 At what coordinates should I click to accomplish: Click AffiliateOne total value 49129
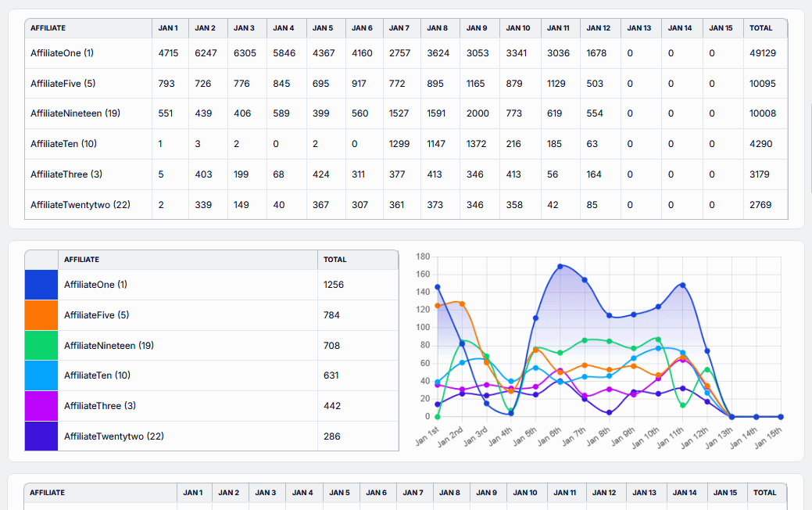762,53
